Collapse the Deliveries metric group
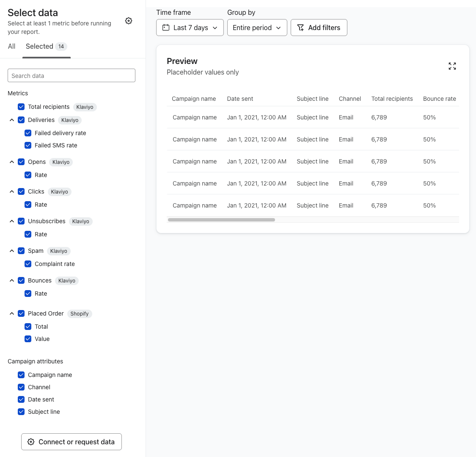Viewport: 476px width, 457px height. pos(12,120)
